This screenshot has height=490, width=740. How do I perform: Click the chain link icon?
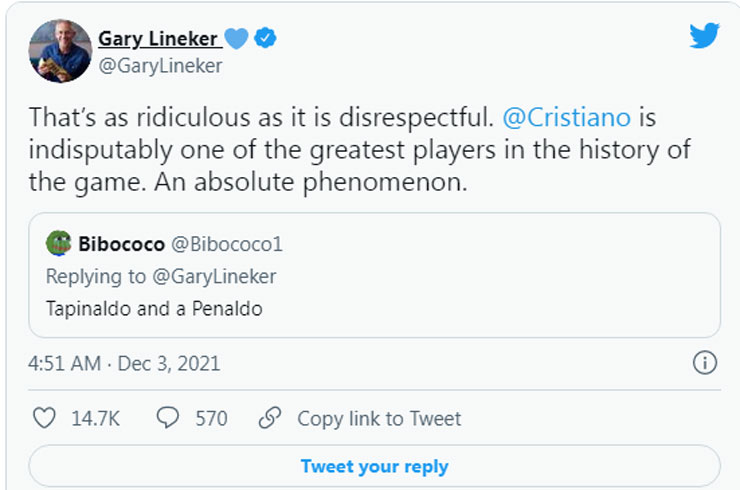pos(269,418)
